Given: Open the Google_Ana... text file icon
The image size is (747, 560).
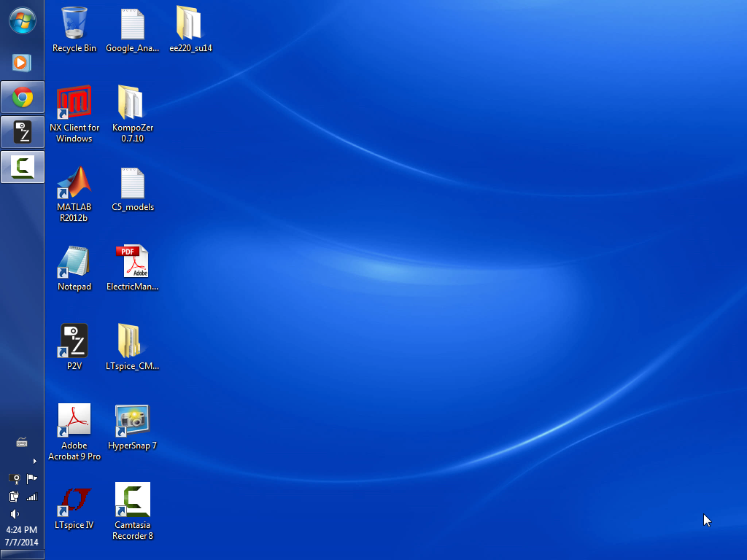Looking at the screenshot, I should pos(132,28).
